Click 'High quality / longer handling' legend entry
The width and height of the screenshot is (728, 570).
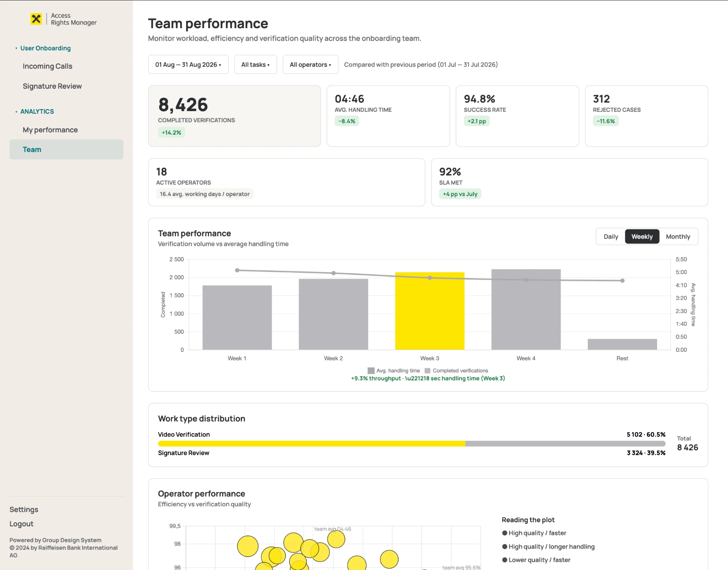(x=548, y=546)
